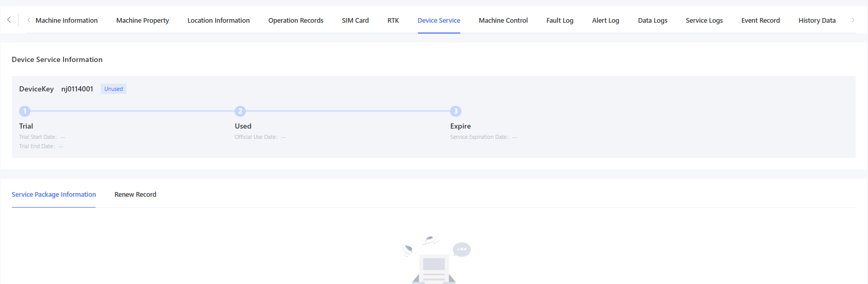Open the RTK tab
Image resolution: width=868 pixels, height=284 pixels.
[393, 21]
